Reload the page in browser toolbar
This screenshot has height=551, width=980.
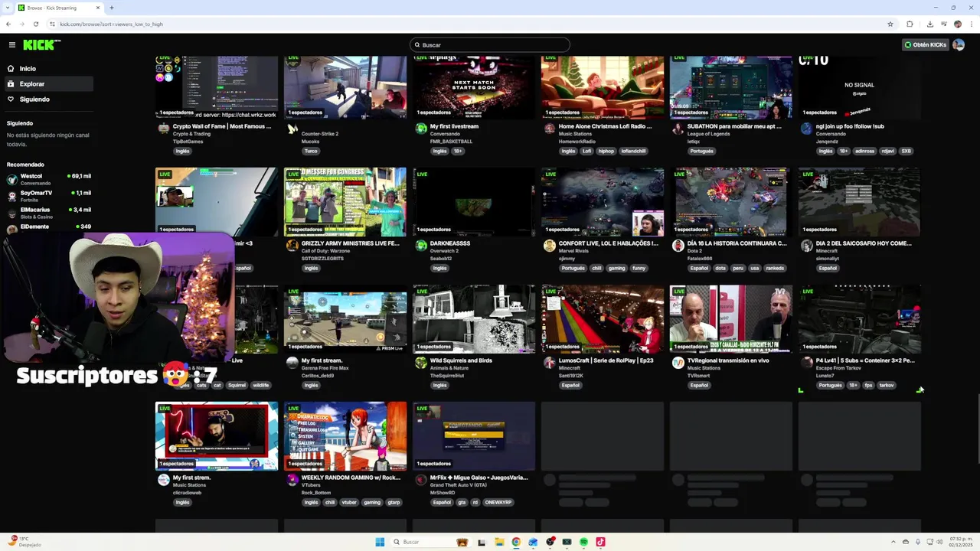[36, 24]
